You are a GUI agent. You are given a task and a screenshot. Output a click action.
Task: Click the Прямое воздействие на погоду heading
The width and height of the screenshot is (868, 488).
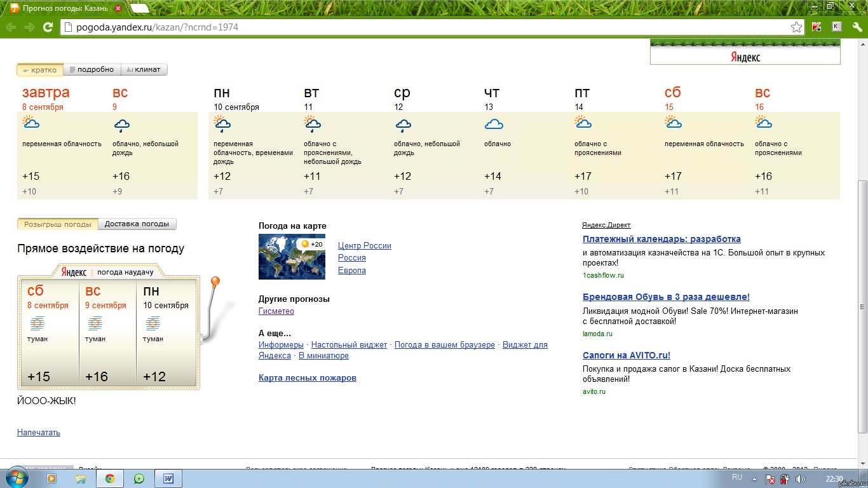point(100,248)
